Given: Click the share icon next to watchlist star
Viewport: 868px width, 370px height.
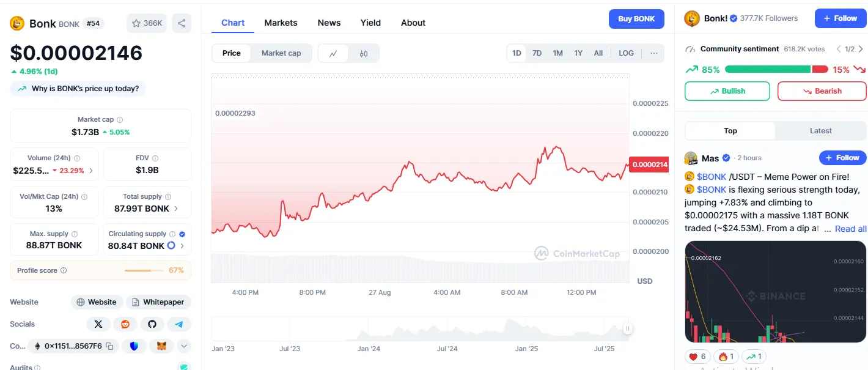Looking at the screenshot, I should (182, 23).
